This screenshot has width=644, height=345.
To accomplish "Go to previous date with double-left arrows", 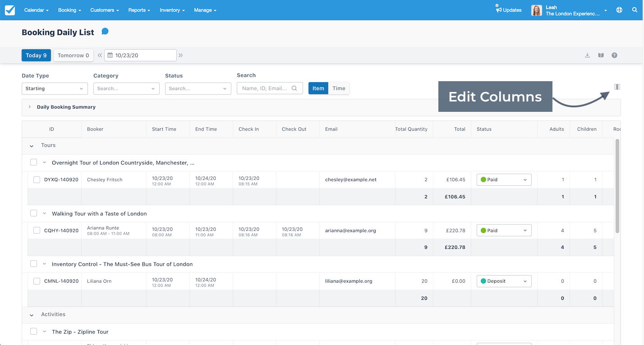I will pyautogui.click(x=100, y=55).
